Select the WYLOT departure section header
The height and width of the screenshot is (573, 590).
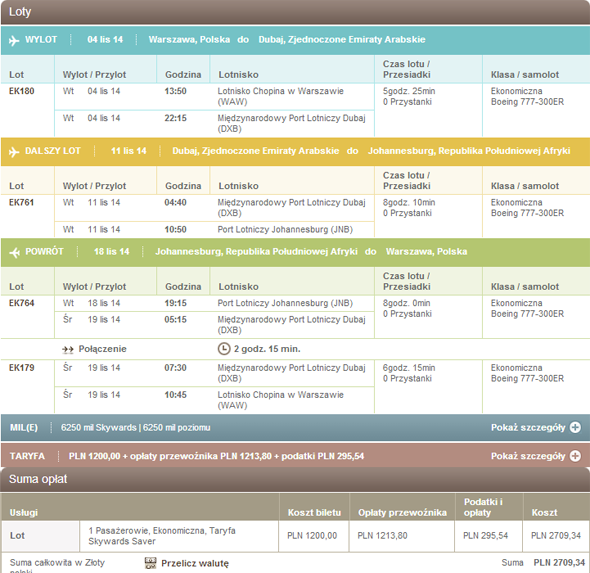pos(295,40)
